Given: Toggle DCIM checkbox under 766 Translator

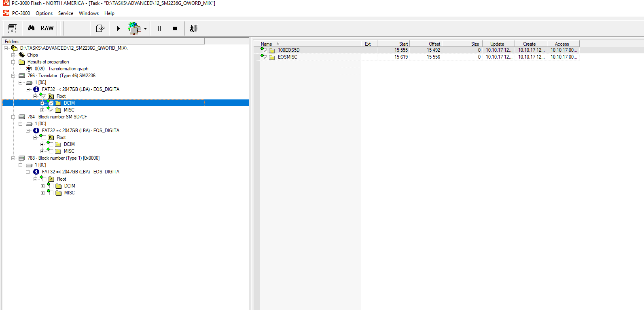Looking at the screenshot, I should pos(51,103).
